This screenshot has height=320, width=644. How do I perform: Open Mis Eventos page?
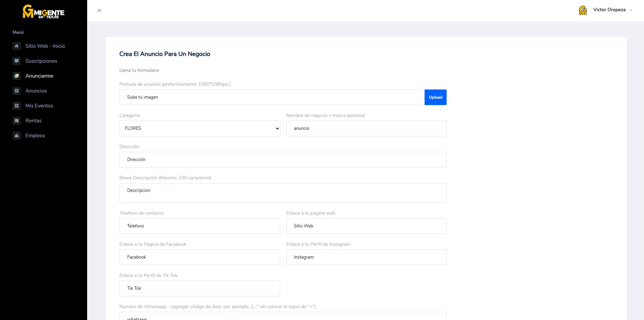point(39,106)
